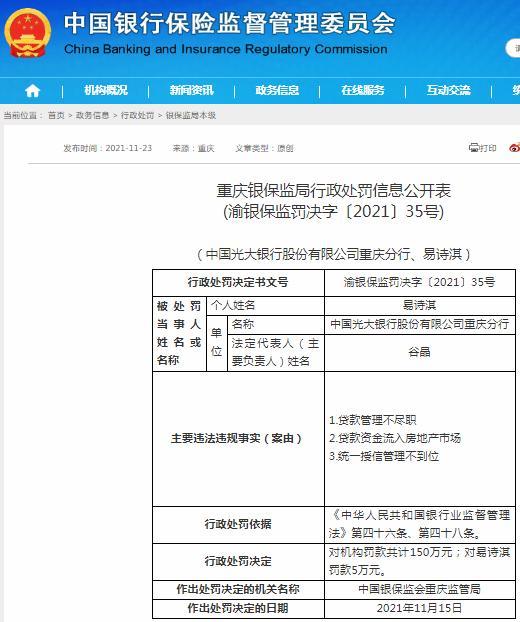Click the heading 重庆银保监局行政处罚信息公开表
The image size is (520, 622).
coord(334,191)
